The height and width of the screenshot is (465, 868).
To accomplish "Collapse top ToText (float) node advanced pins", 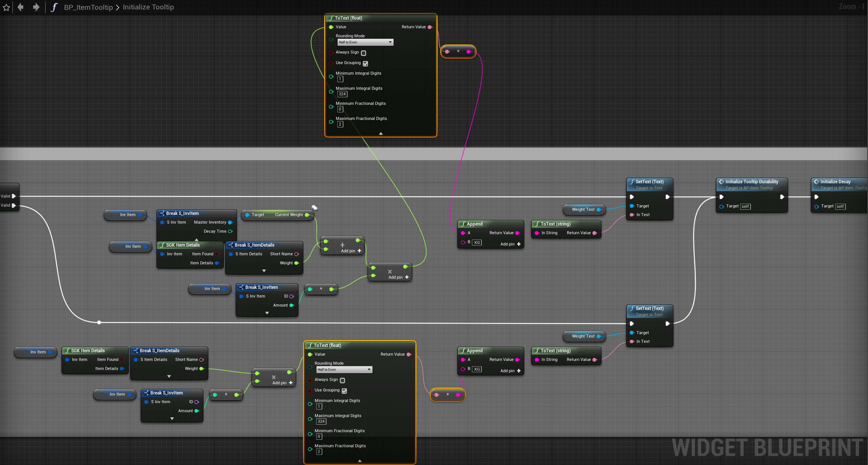I will [381, 134].
